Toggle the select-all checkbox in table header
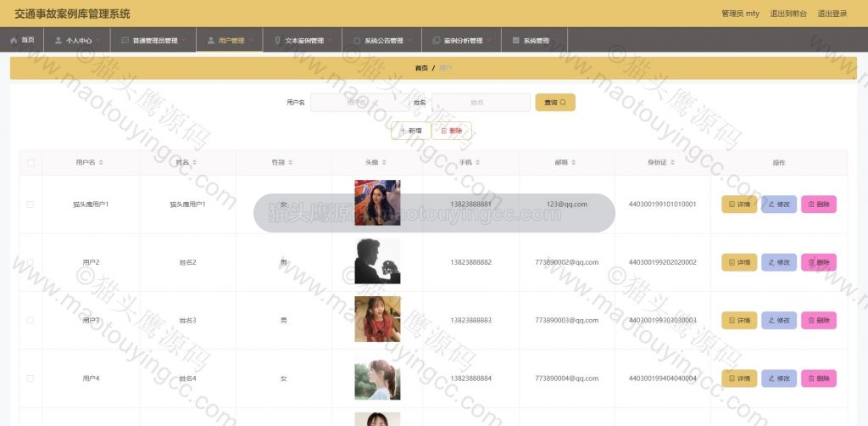The height and width of the screenshot is (426, 868). [x=31, y=163]
